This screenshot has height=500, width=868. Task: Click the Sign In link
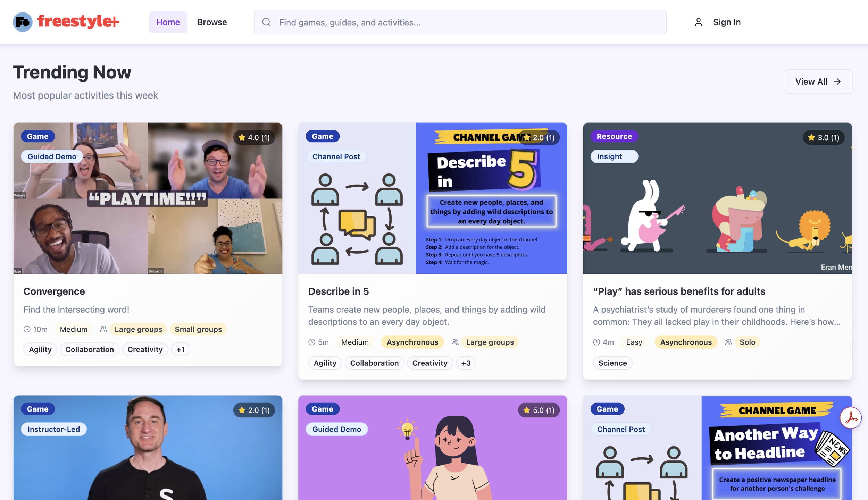[727, 22]
